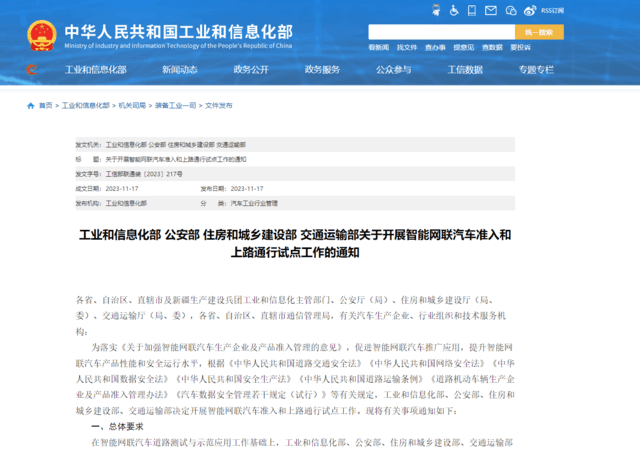Click inside the site search box

pyautogui.click(x=441, y=32)
